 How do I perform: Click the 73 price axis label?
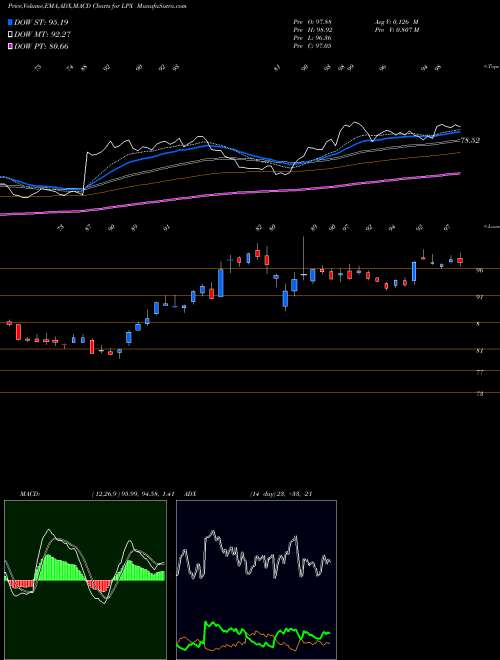pos(479,394)
